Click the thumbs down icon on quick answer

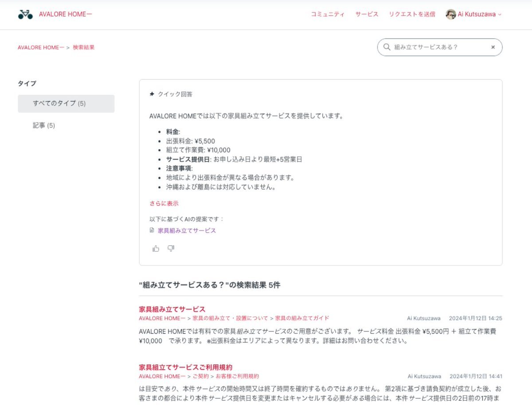[x=171, y=249]
